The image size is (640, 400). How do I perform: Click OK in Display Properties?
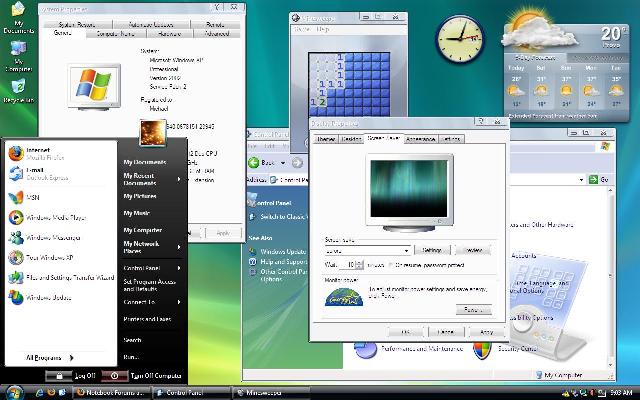405,332
